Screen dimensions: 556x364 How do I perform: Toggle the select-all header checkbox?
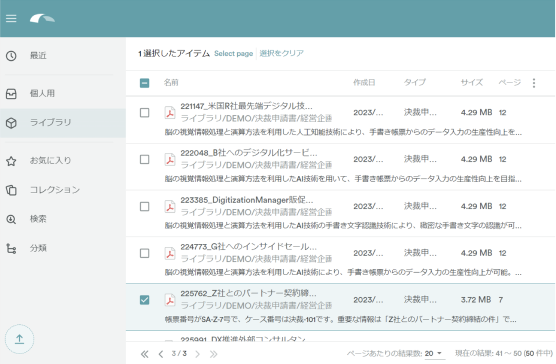144,83
